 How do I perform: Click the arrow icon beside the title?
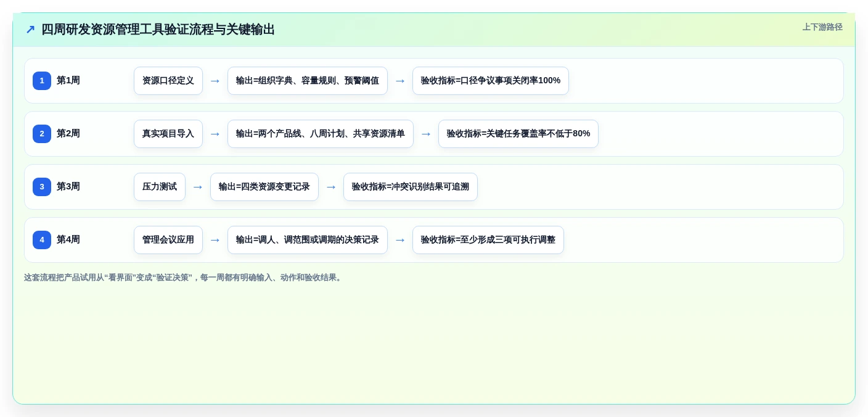[x=30, y=29]
